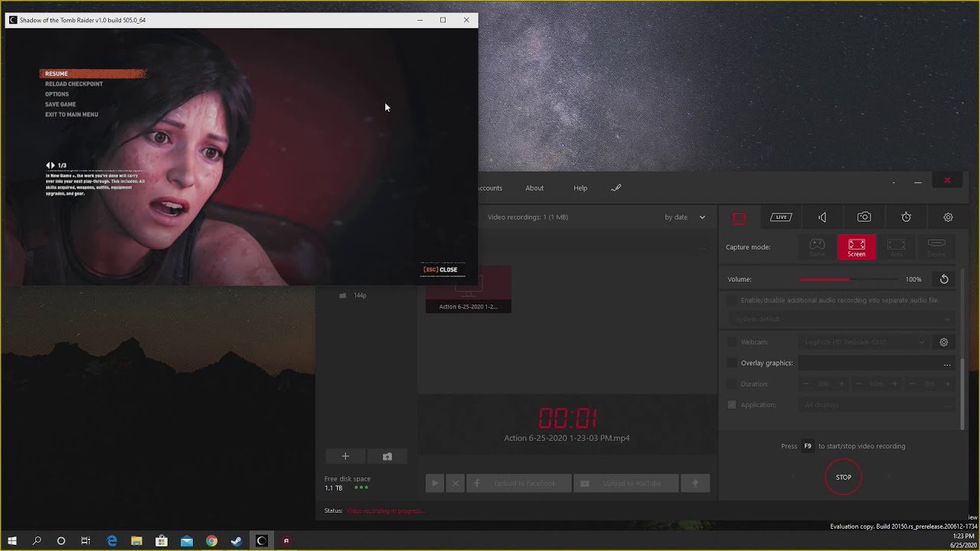This screenshot has height=551, width=980.
Task: Click Upload to YouTube button
Action: [626, 483]
